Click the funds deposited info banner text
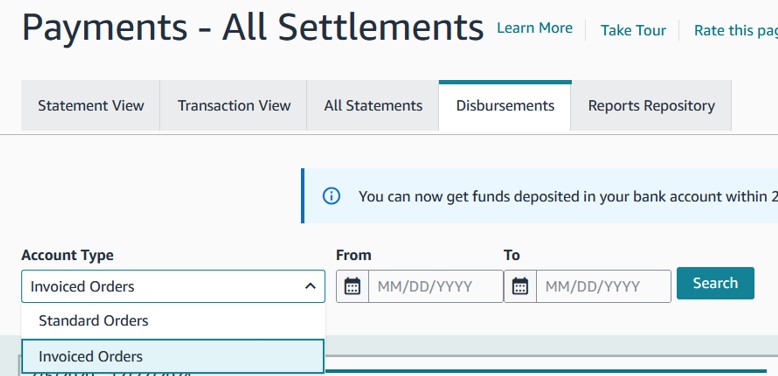 pyautogui.click(x=568, y=196)
